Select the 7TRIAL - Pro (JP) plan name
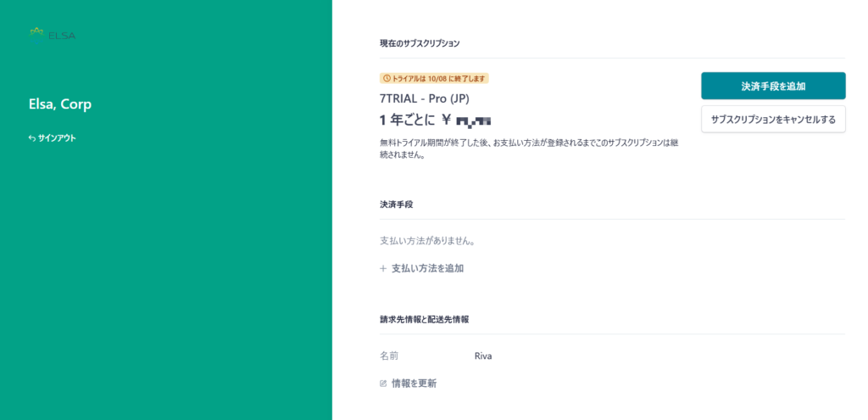The width and height of the screenshot is (868, 420). (x=424, y=98)
